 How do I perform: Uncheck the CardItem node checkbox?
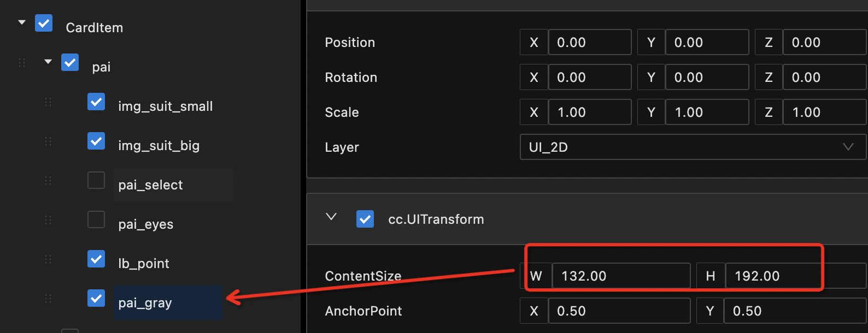click(x=44, y=23)
